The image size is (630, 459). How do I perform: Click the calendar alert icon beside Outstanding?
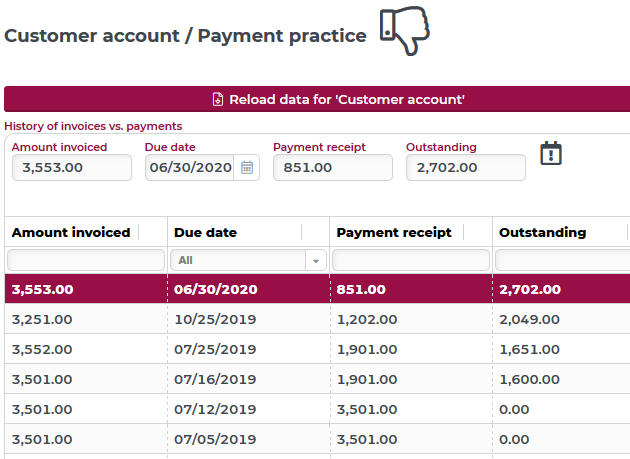coord(551,153)
